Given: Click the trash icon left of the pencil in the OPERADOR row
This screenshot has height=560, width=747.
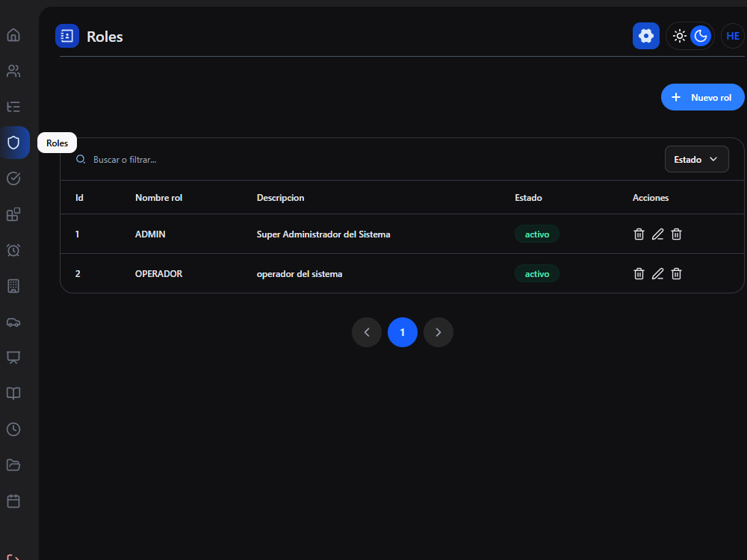Looking at the screenshot, I should tap(639, 273).
